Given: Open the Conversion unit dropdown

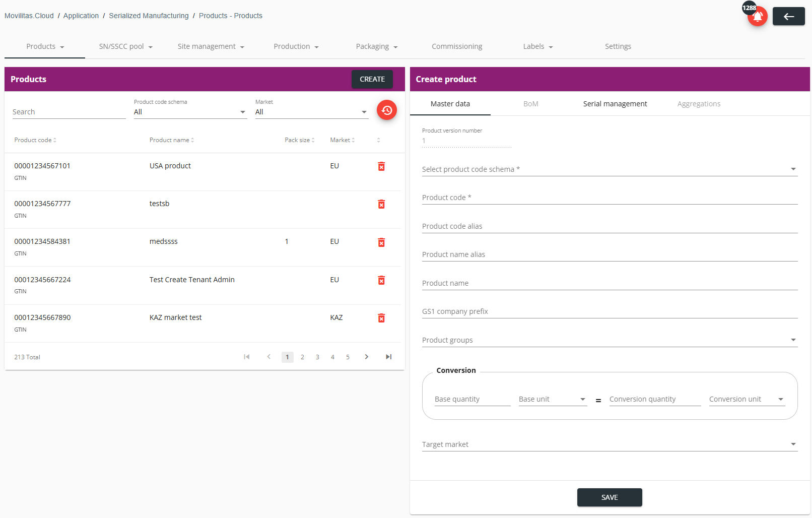Looking at the screenshot, I should tap(747, 399).
